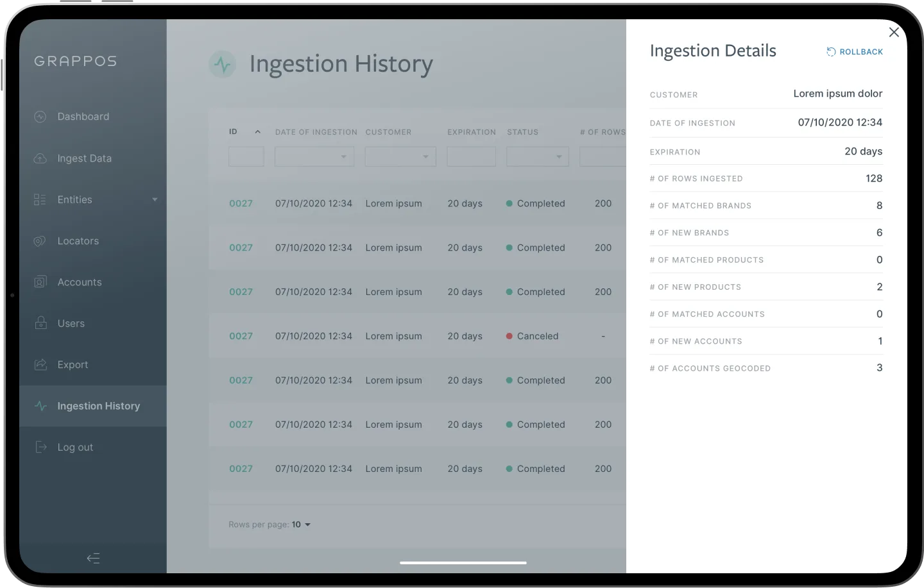924x588 pixels.
Task: Click the Ingest Data cloud upload icon
Action: (40, 158)
